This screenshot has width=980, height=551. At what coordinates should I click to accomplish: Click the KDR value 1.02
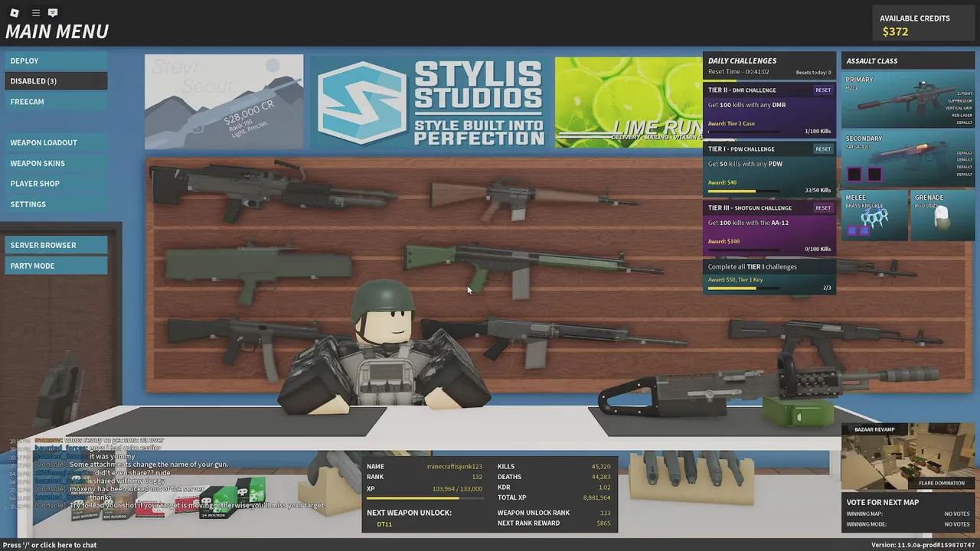[x=604, y=487]
